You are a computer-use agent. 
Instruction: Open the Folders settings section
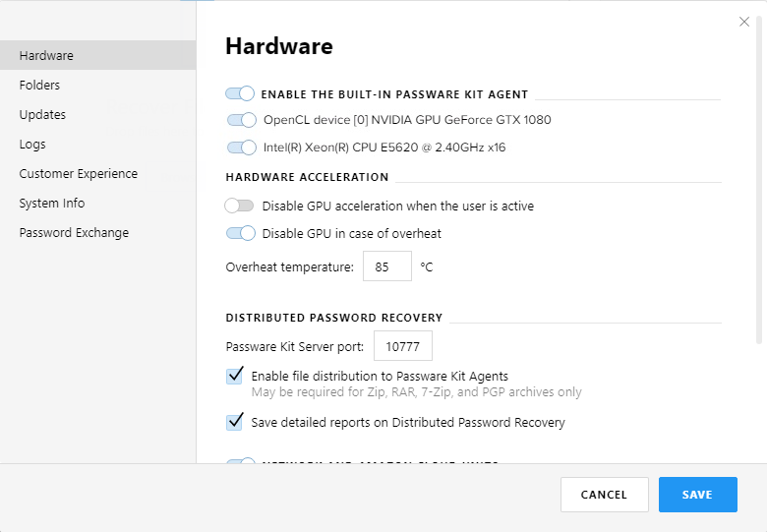[x=97, y=86]
